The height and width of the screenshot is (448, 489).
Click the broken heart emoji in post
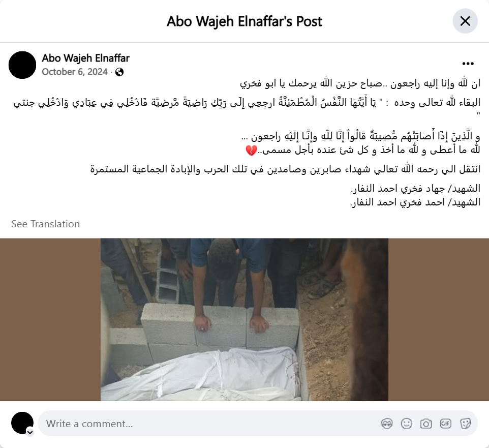point(251,151)
